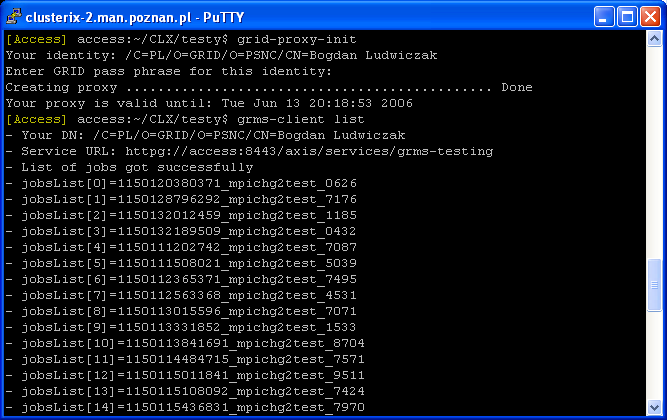Click jobsList[10] entry ending 8704
The image size is (667, 420).
coord(185,343)
